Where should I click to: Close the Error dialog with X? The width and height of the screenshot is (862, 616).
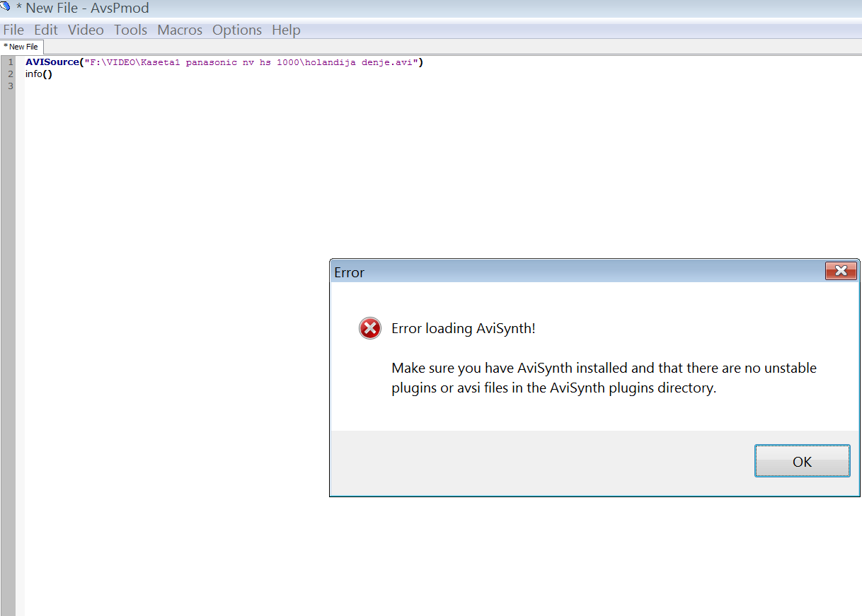point(841,271)
